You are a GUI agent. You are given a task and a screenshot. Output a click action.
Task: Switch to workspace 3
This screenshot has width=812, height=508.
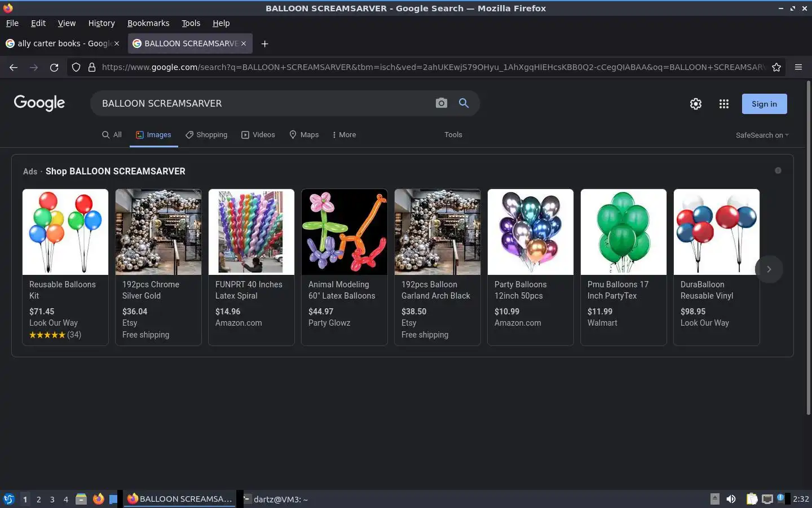click(52, 499)
